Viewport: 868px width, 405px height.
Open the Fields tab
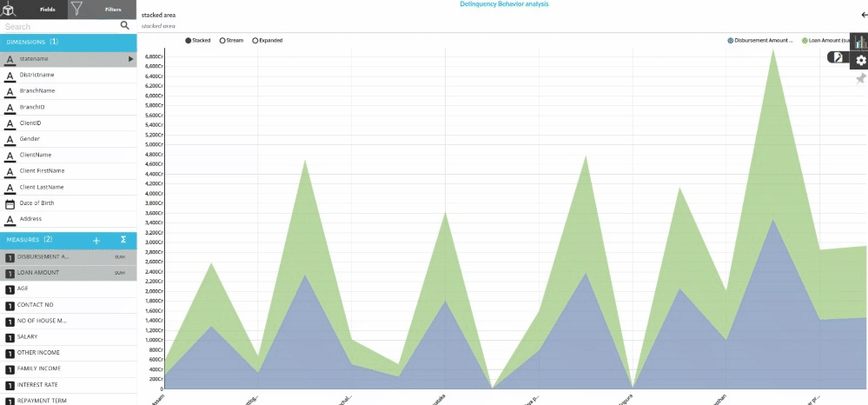tap(47, 10)
